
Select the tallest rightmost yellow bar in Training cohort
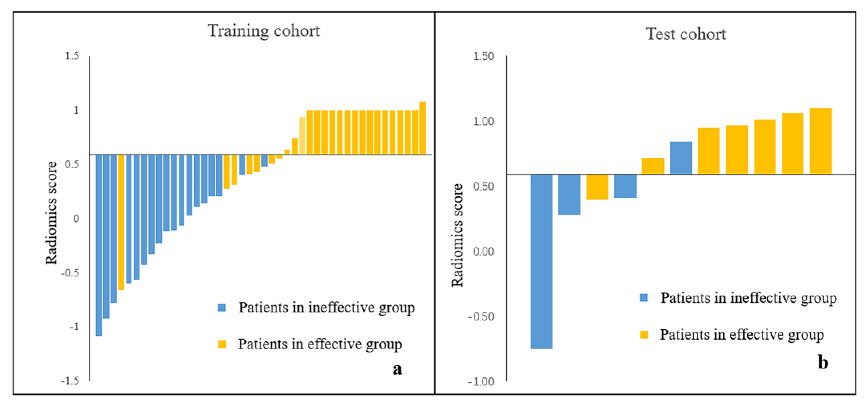click(x=422, y=128)
